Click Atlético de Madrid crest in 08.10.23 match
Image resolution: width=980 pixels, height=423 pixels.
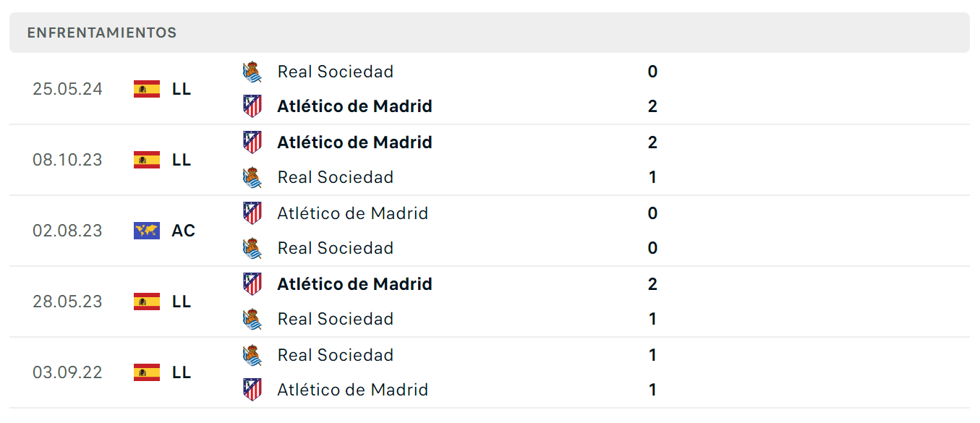point(252,142)
